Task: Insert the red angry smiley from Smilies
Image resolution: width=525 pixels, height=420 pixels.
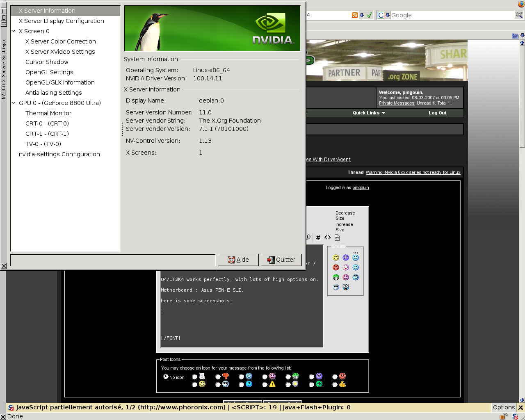Action: [336, 267]
